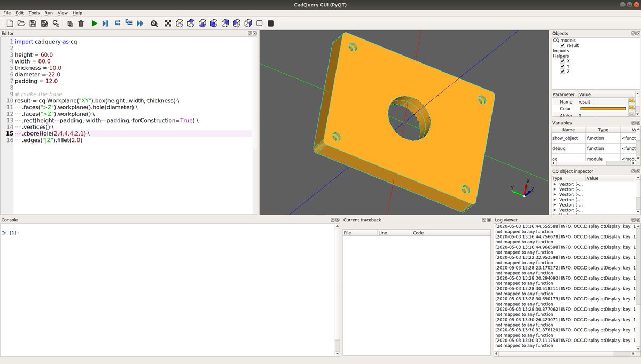The width and height of the screenshot is (641, 364).
Task: Click the Save As icon
Action: click(x=44, y=23)
